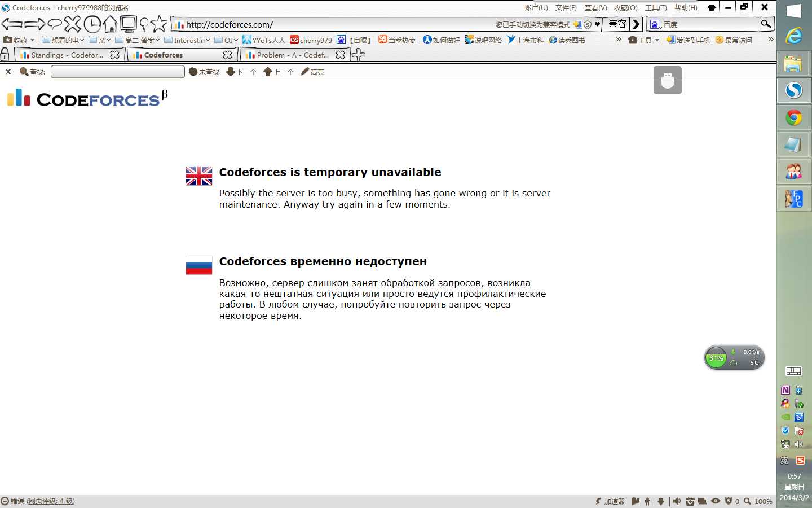Open Baidu search engine selector paw icon
The image size is (812, 508).
pyautogui.click(x=656, y=24)
